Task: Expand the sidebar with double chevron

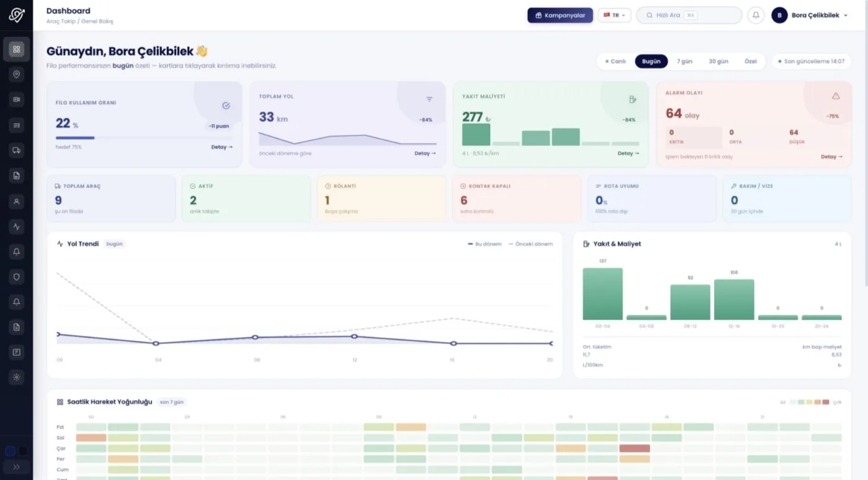Action: click(x=17, y=467)
